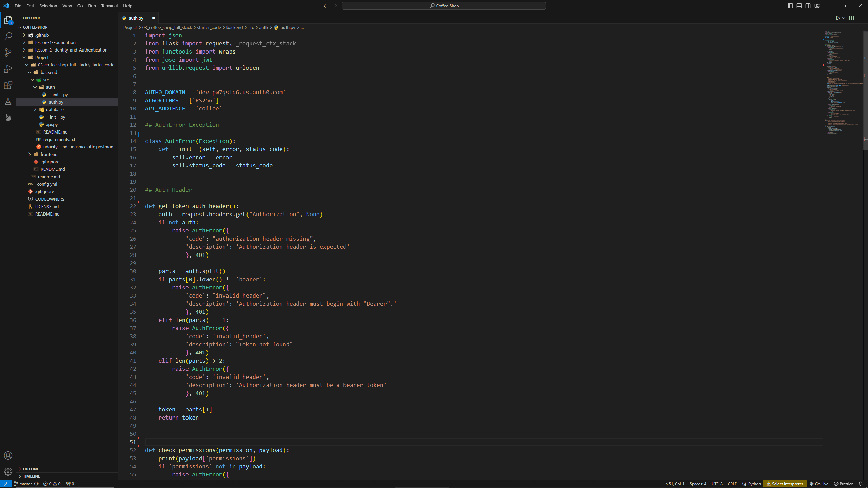Image resolution: width=868 pixels, height=488 pixels.
Task: Open the Terminal menu
Action: pyautogui.click(x=109, y=6)
